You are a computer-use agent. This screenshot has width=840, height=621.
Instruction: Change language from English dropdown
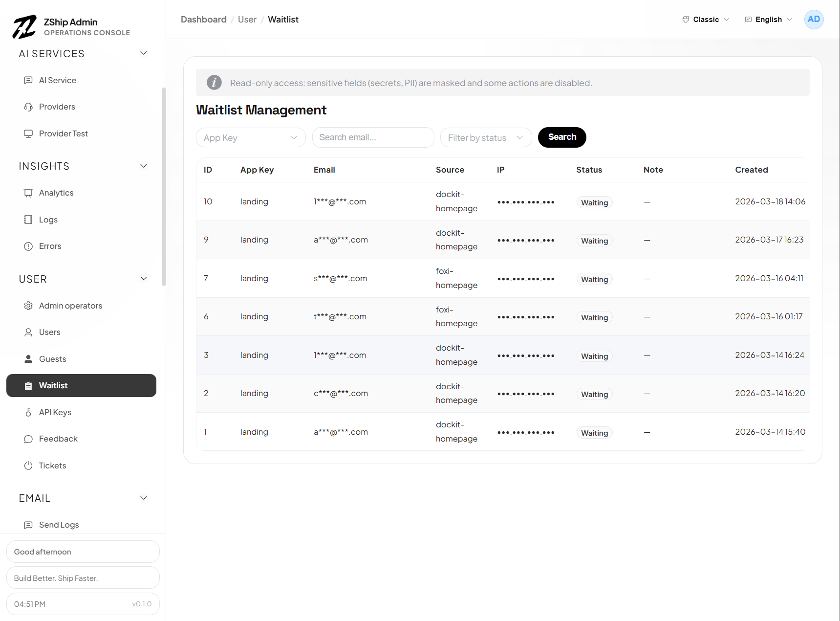pyautogui.click(x=768, y=20)
